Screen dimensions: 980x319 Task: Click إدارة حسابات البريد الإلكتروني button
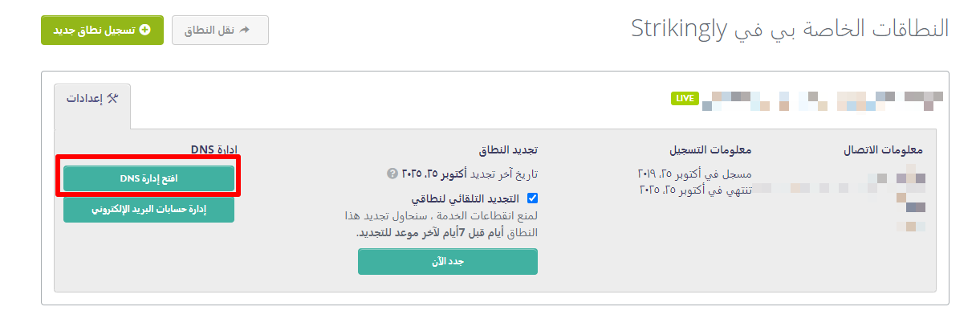pos(148,210)
